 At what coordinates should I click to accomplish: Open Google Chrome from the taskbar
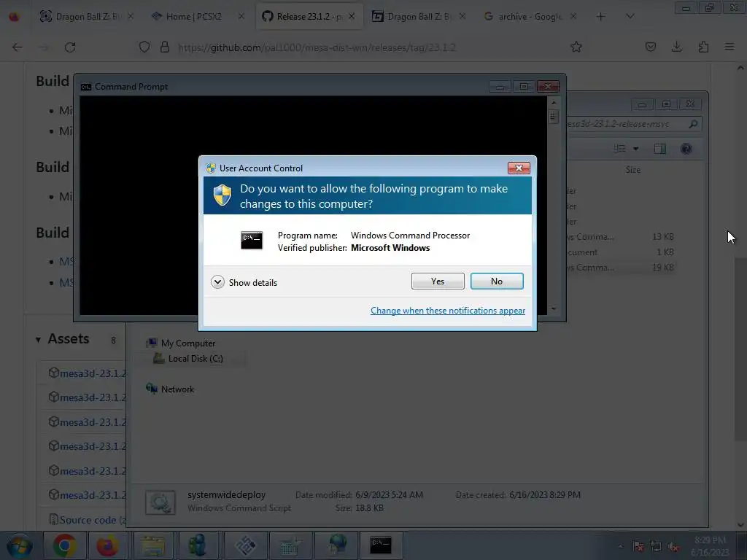(x=65, y=545)
